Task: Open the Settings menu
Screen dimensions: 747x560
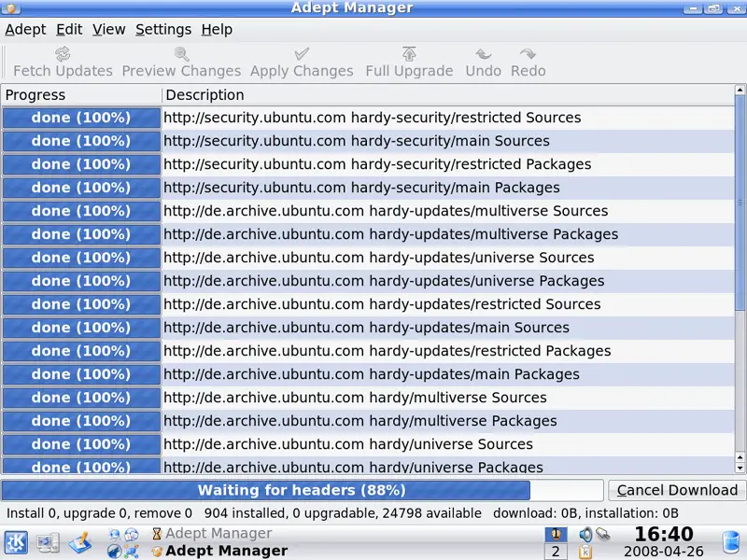Action: point(163,30)
